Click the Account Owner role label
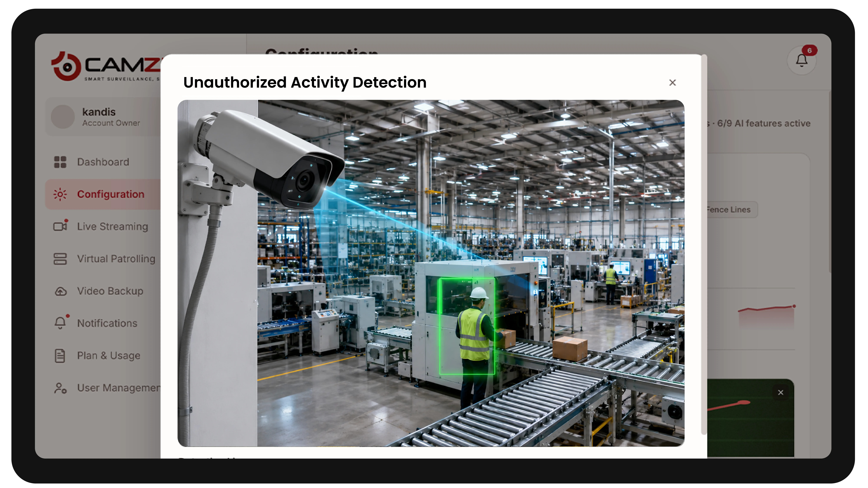This screenshot has width=868, height=488. [x=111, y=123]
